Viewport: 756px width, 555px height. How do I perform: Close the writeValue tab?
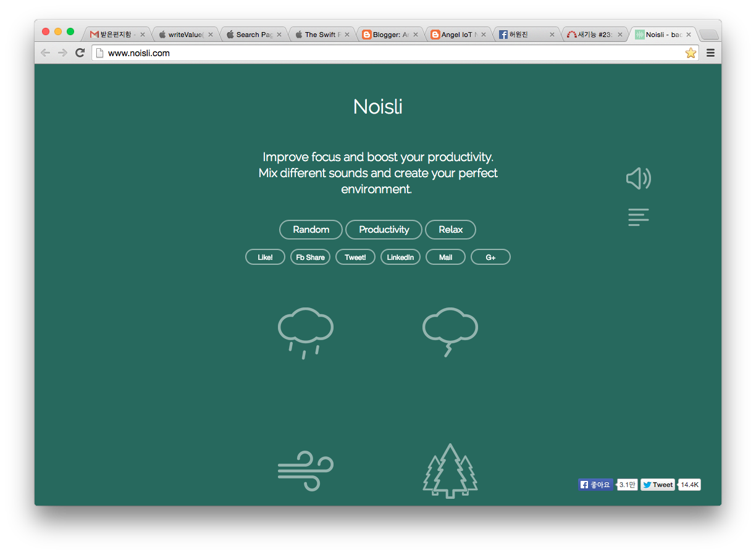click(211, 35)
